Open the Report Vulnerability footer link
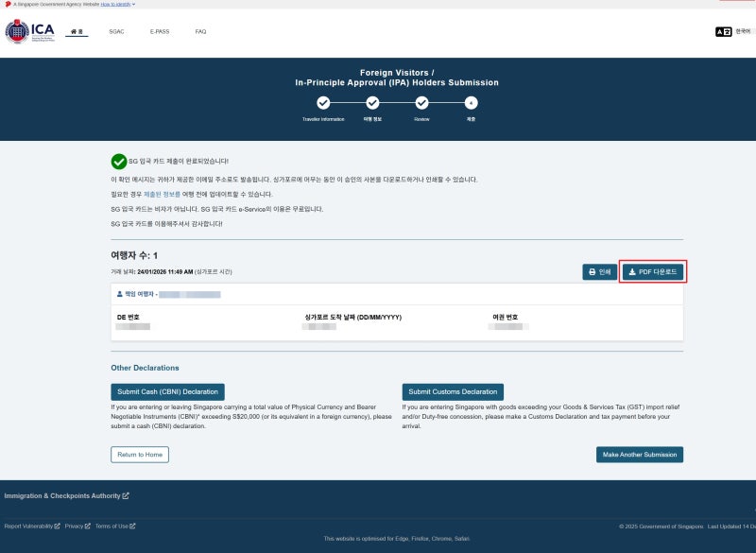 [x=32, y=526]
